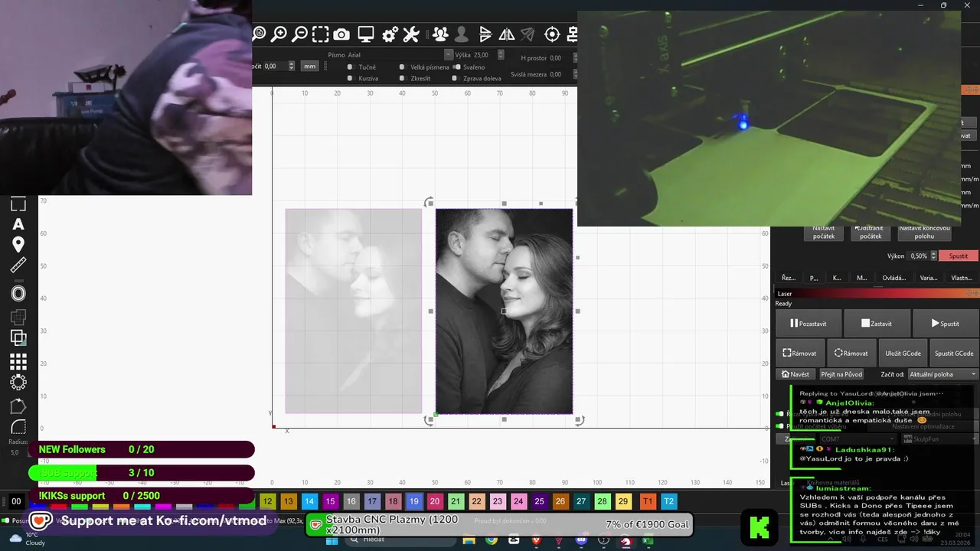Select the Text tool letter A

pyautogui.click(x=18, y=224)
